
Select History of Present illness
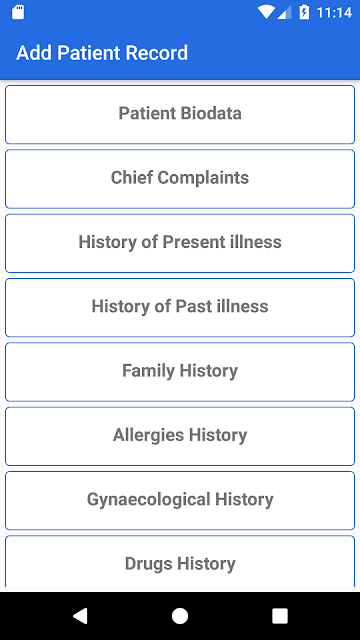click(180, 243)
